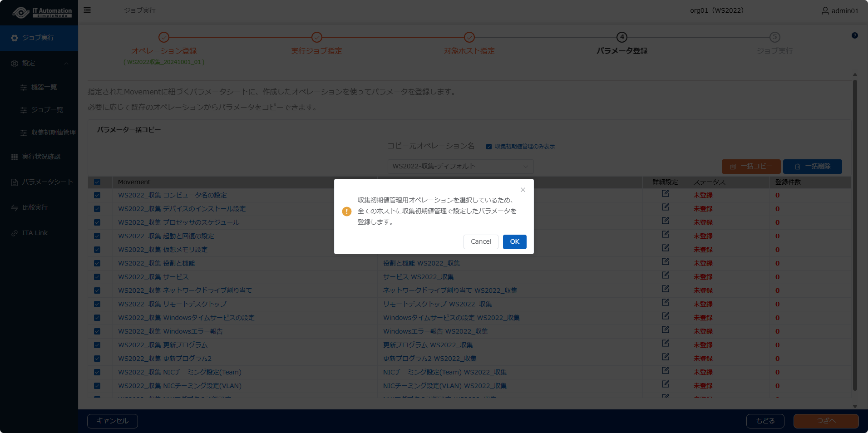Image resolution: width=868 pixels, height=433 pixels.
Task: Click edit icon for 更新プログラム2 row
Action: pos(665,357)
